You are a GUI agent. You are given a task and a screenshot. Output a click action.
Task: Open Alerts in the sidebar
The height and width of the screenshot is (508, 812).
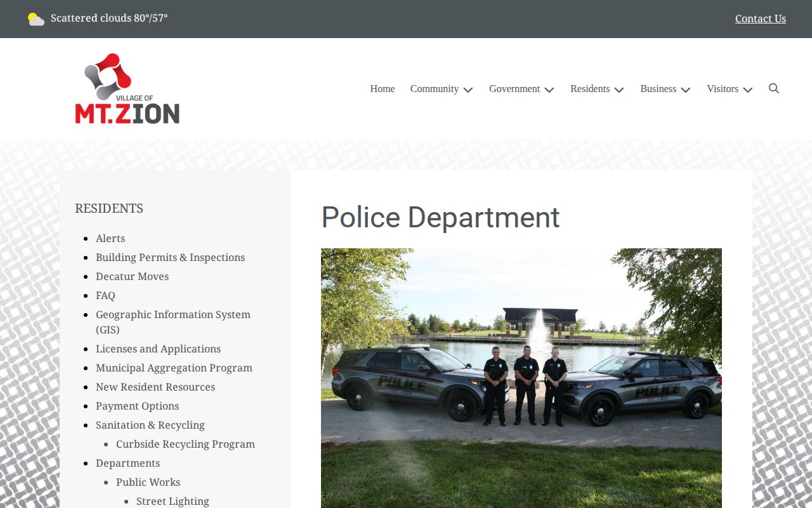[x=110, y=238]
